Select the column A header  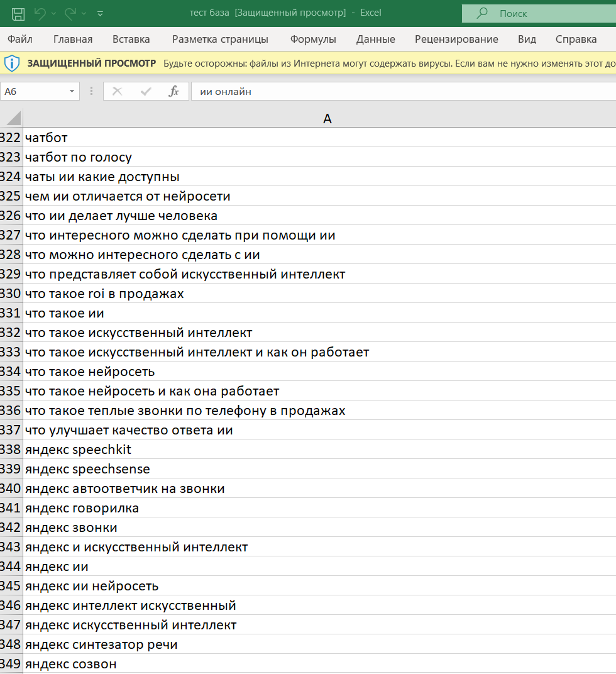[327, 119]
